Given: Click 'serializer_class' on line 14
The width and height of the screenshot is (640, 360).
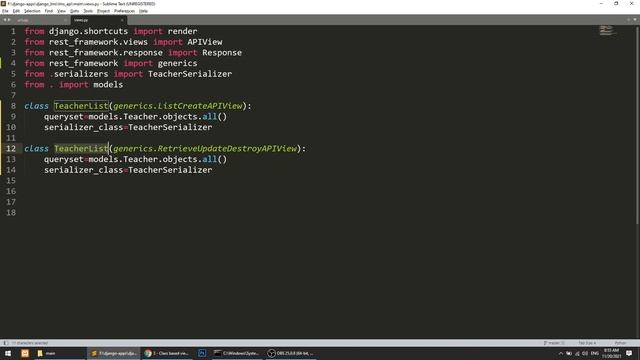Looking at the screenshot, I should (84, 170).
